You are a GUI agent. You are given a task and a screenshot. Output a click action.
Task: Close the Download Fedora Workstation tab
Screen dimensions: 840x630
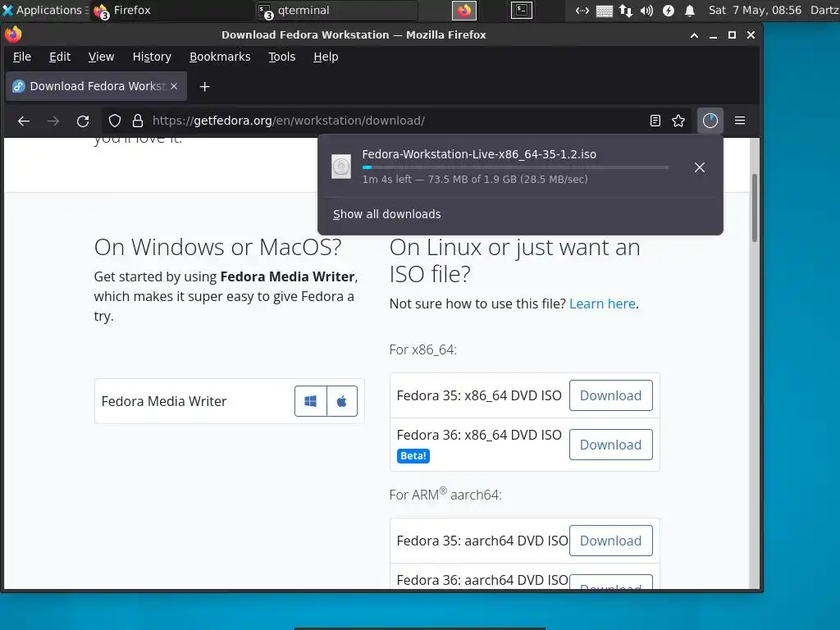coord(174,86)
